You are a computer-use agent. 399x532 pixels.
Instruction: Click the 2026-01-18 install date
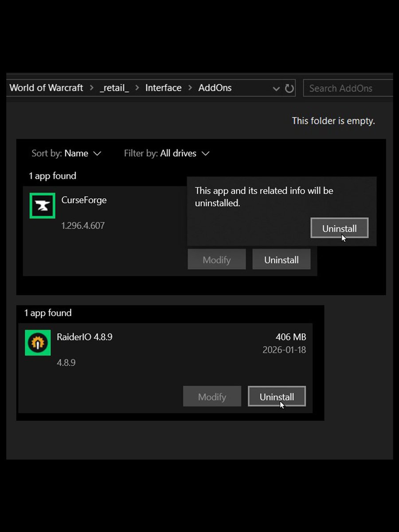(x=284, y=350)
